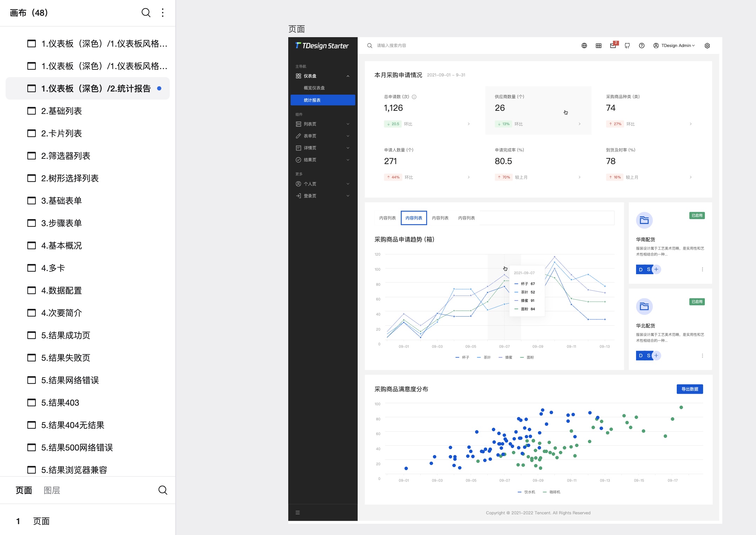
Task: Open canvas search magnifier icon
Action: 146,13
